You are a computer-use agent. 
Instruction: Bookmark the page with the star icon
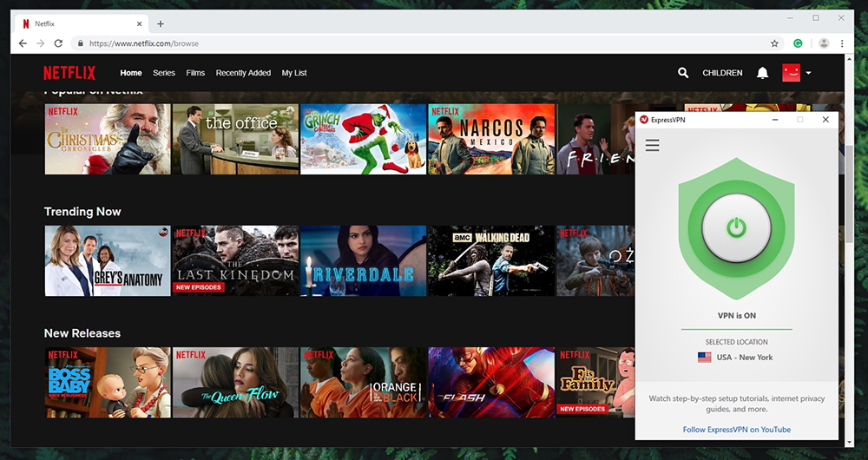click(774, 43)
